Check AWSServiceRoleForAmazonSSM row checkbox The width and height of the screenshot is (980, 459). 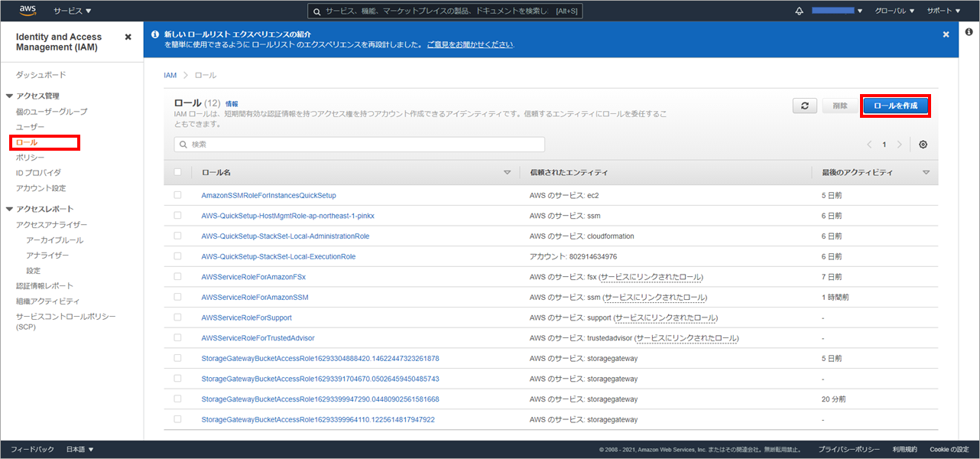tap(177, 297)
